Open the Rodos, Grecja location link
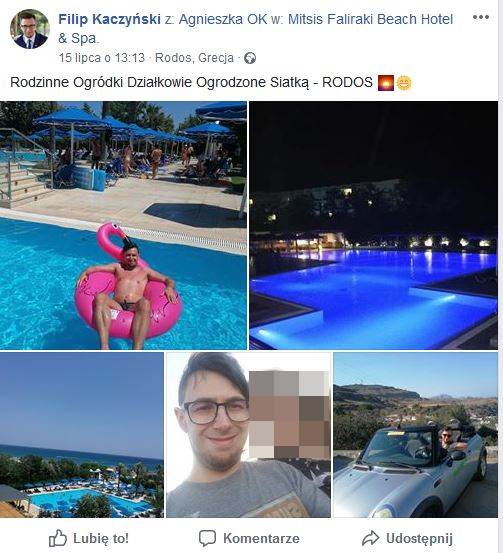Image resolution: width=503 pixels, height=553 pixels. pos(194,57)
